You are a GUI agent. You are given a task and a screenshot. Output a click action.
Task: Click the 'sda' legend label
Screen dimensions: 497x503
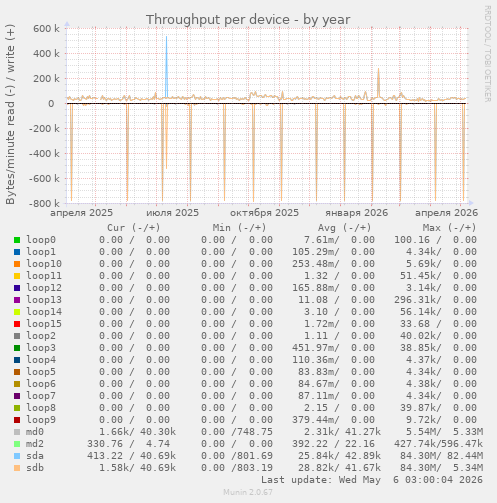(x=35, y=456)
